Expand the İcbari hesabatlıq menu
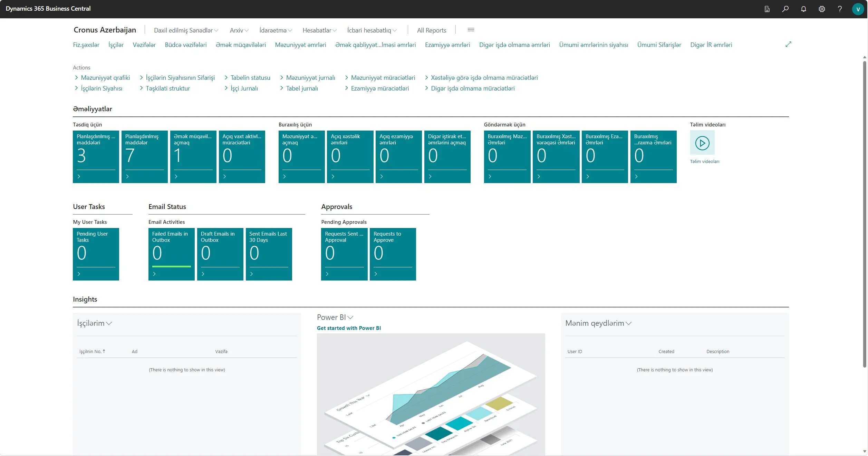 click(x=372, y=30)
